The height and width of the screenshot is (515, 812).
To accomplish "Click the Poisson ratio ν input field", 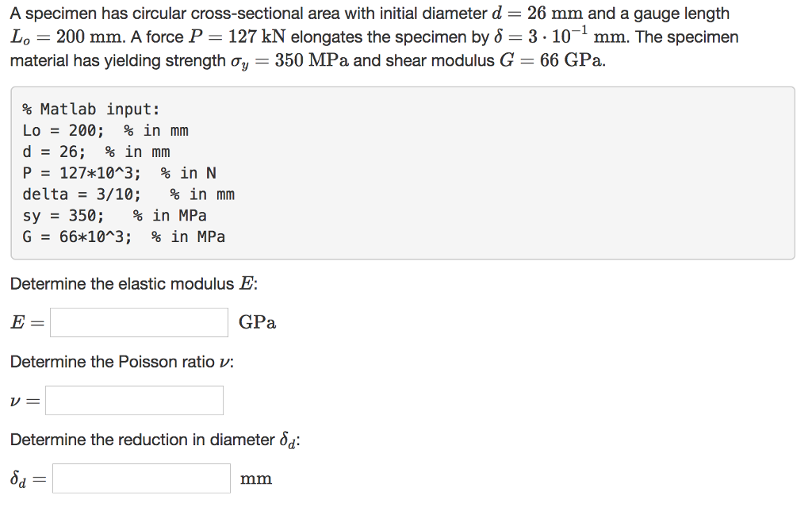I will 134,400.
